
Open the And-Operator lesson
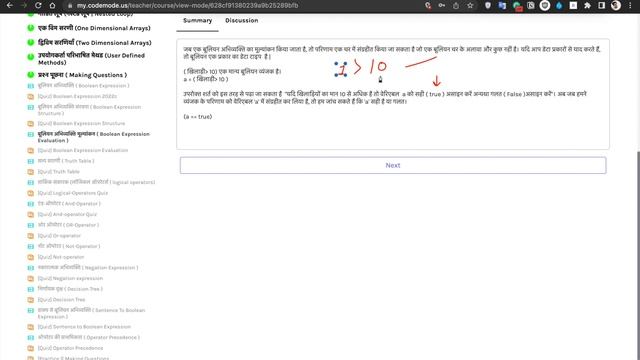point(69,203)
